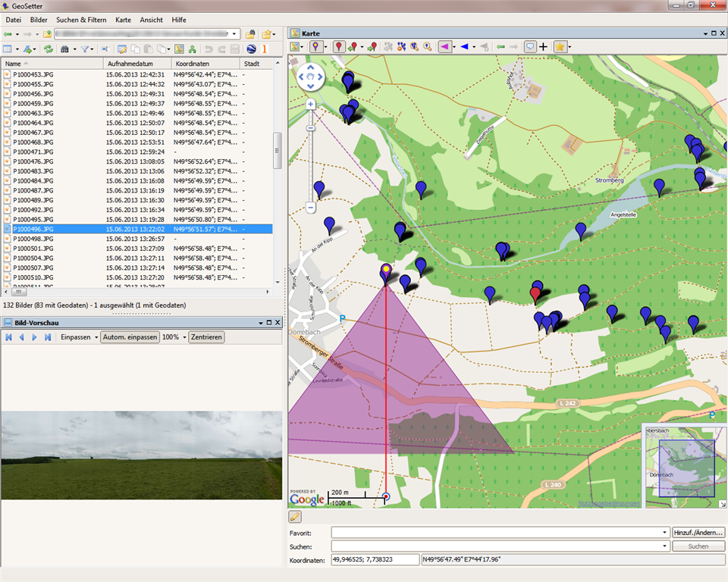Jump to first image in preview

[9, 337]
